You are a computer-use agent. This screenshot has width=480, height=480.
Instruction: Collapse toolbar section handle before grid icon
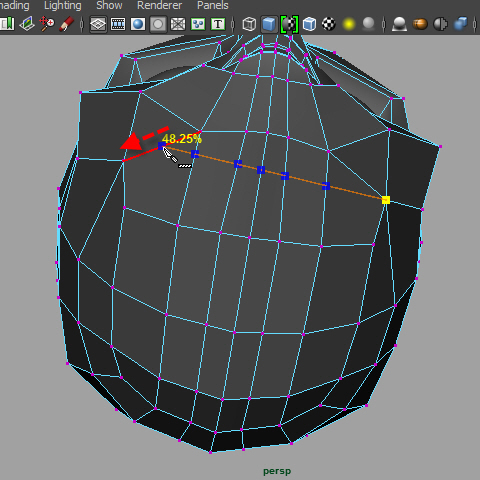click(82, 24)
